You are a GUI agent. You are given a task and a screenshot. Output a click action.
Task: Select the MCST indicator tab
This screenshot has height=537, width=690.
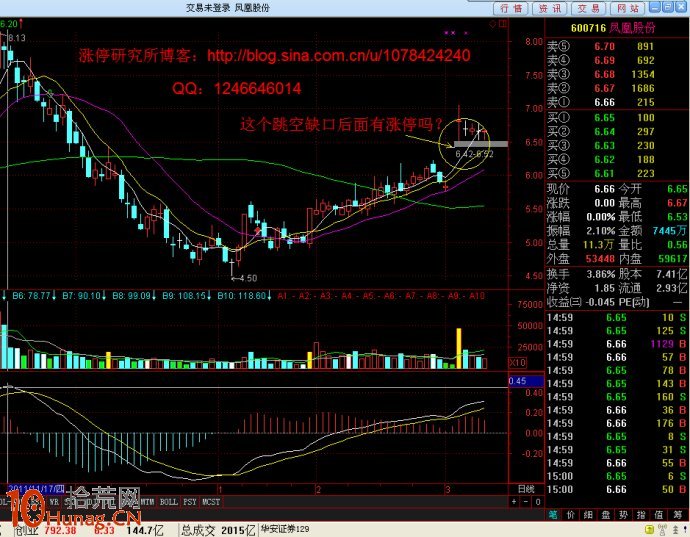pyautogui.click(x=211, y=502)
